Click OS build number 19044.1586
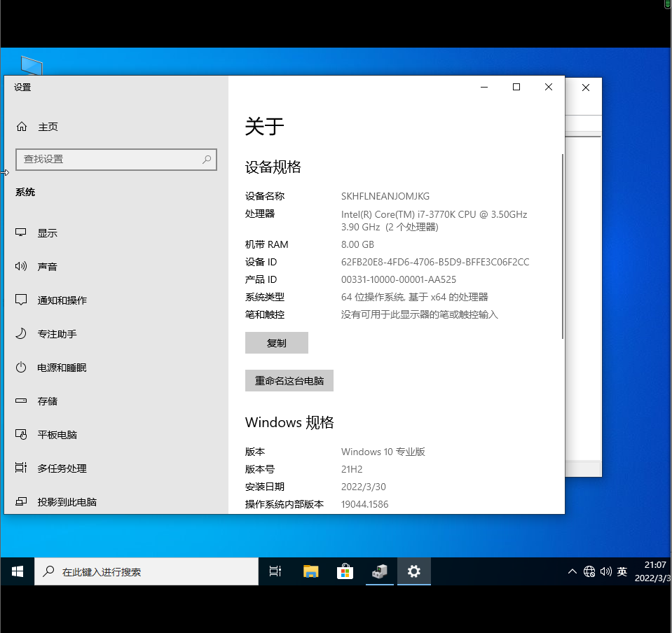 (364, 505)
